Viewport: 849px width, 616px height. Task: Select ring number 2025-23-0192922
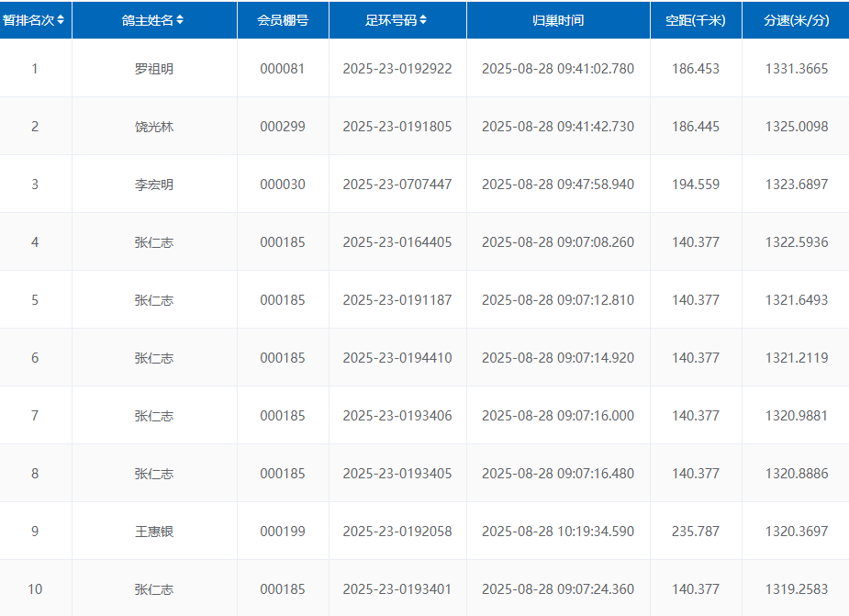[x=397, y=69]
